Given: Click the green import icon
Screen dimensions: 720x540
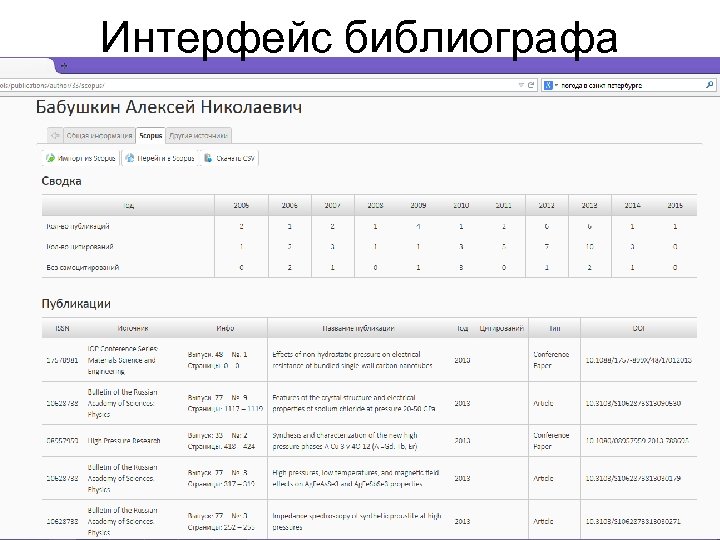Looking at the screenshot, I should click(x=51, y=158).
